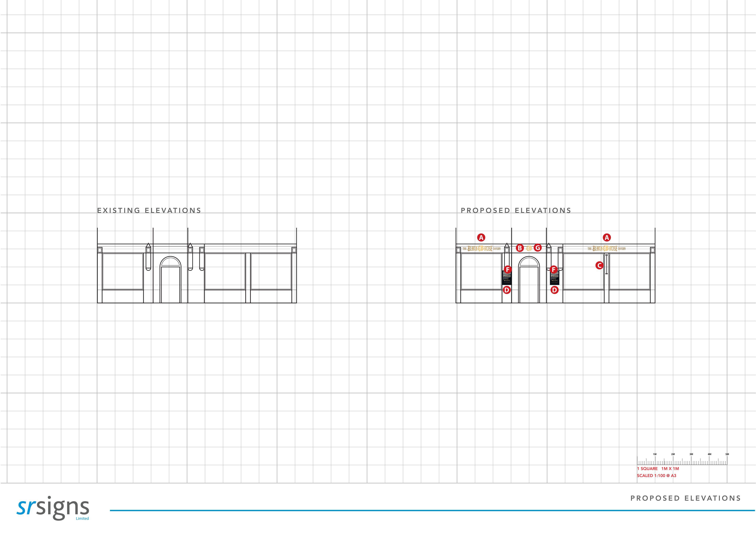Viewport: 756px width, 535px height.
Task: Select the PROPOSED ELEVATIONS heading above the drawing
Action: (516, 211)
